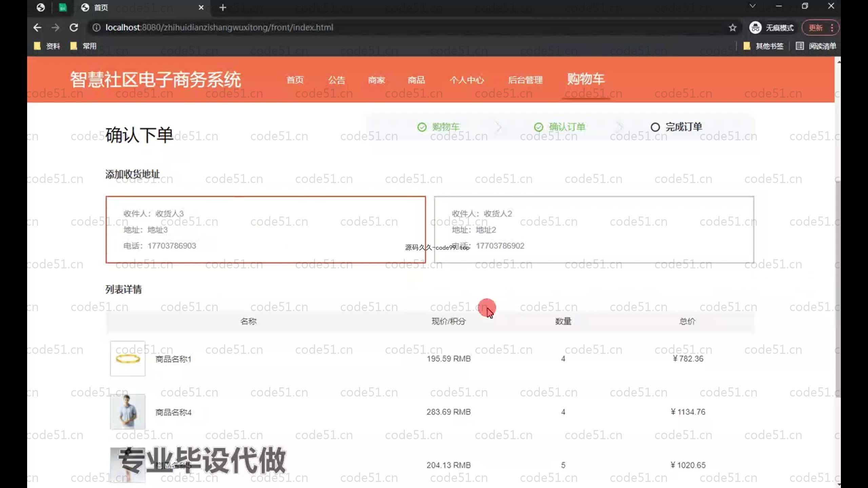
Task: Click the 后台管理 link
Action: coord(525,80)
